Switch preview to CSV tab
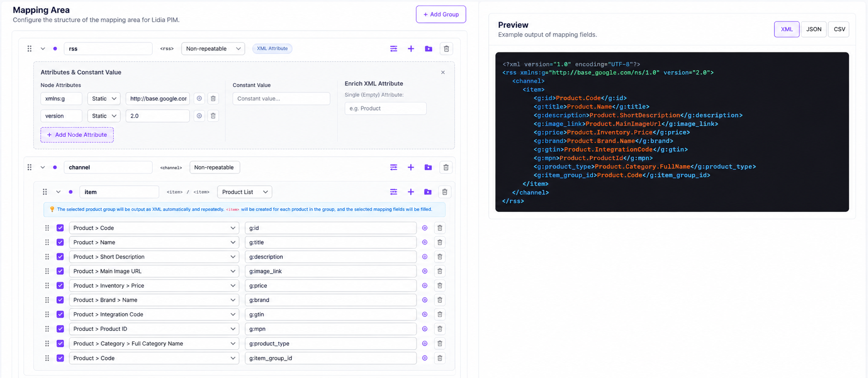 tap(839, 29)
